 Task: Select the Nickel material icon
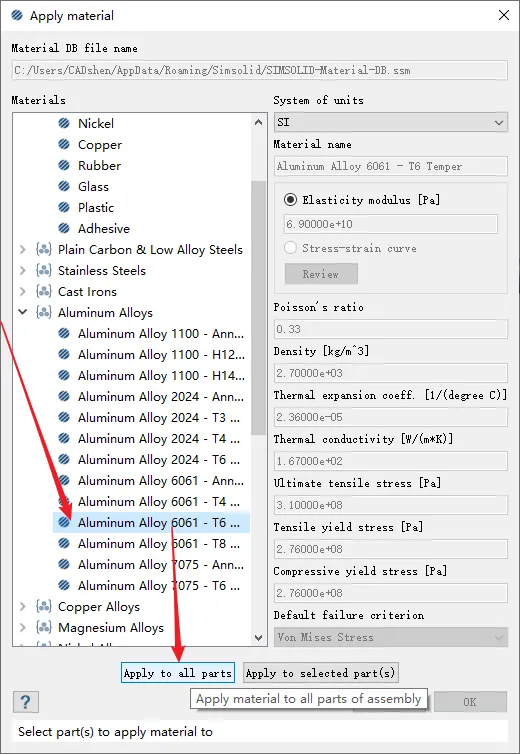[x=64, y=124]
